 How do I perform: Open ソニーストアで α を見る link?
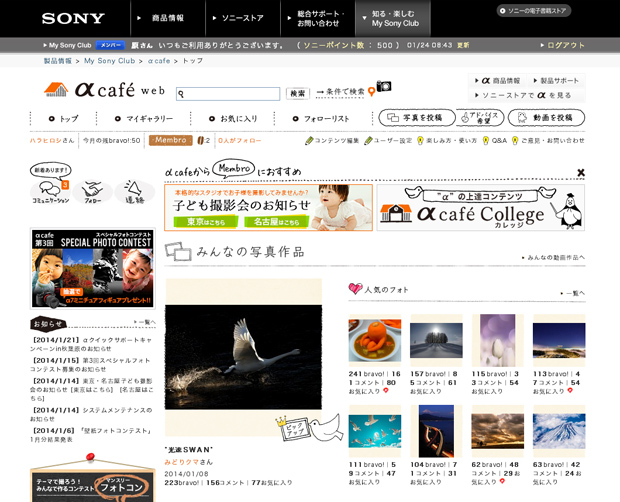(523, 95)
